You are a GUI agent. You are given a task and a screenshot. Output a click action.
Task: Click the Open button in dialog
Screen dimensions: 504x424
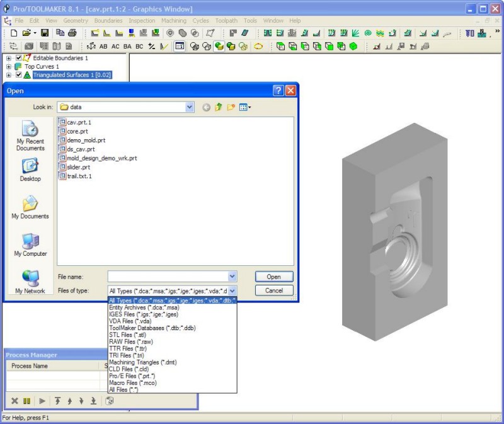pos(274,277)
